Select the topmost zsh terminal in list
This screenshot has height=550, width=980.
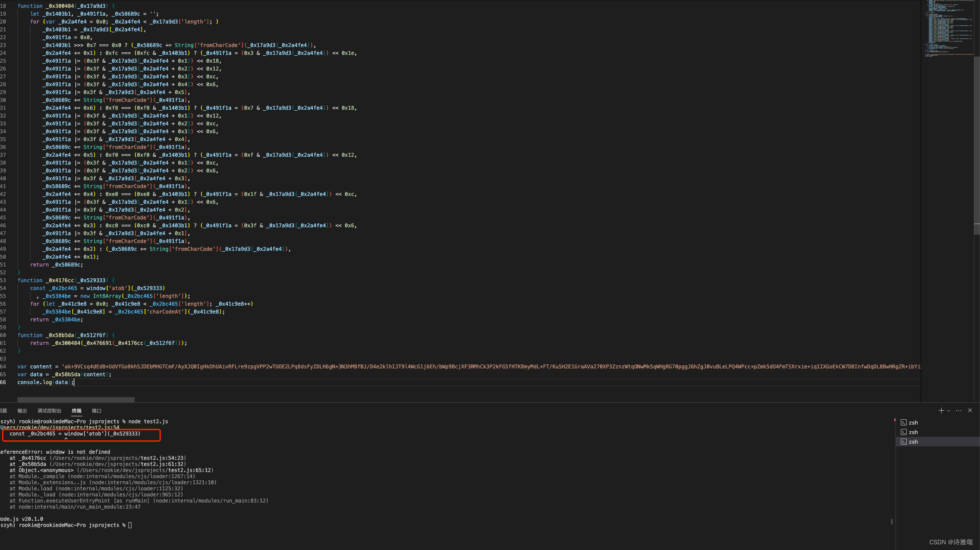click(938, 422)
